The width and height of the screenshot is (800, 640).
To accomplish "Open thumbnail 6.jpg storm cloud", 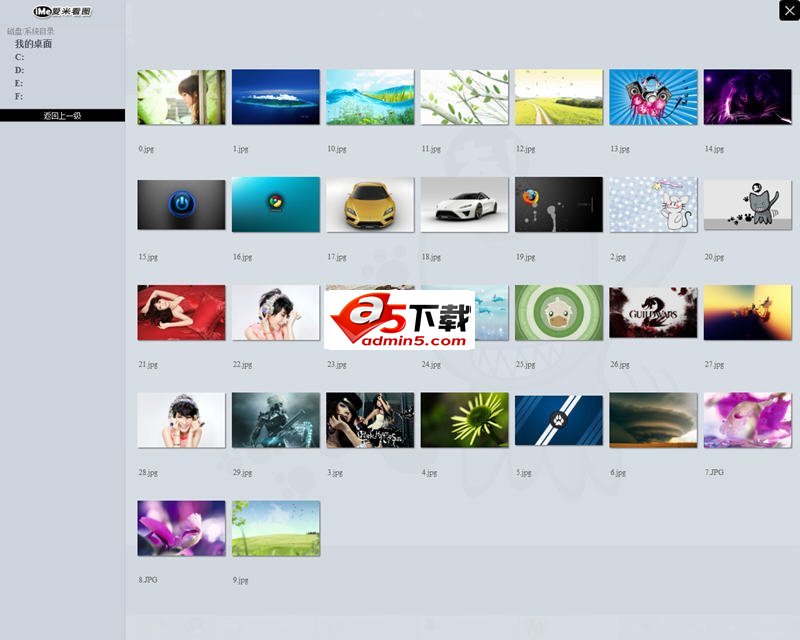I will point(653,420).
